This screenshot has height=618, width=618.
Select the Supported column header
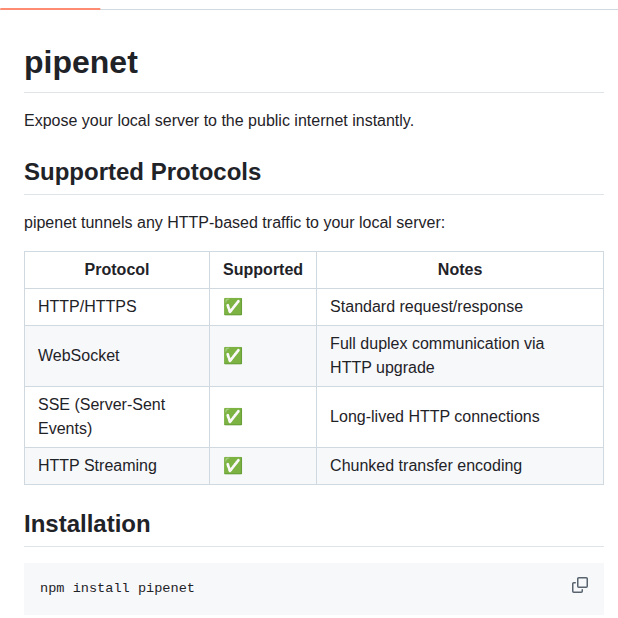point(263,270)
